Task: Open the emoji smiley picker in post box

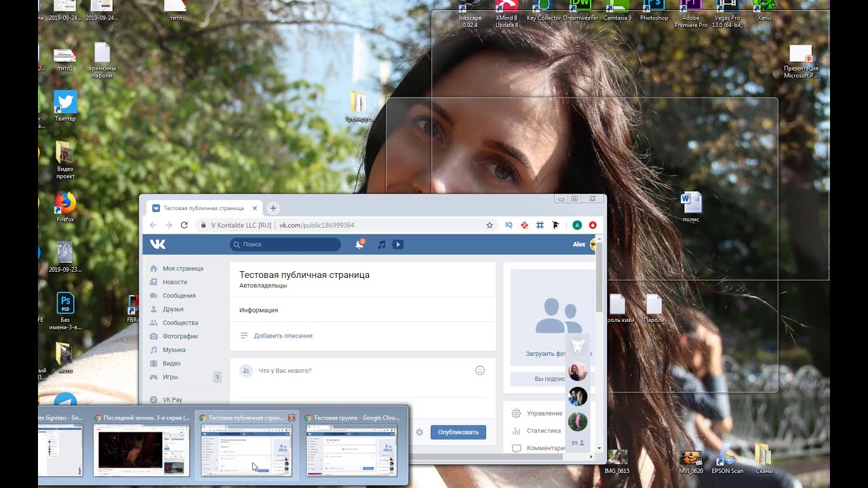Action: [480, 370]
